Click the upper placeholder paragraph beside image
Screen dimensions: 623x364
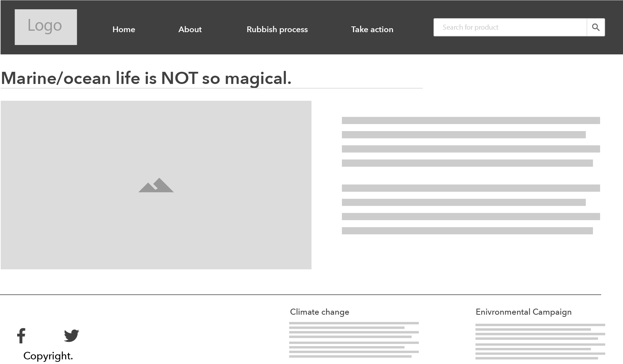point(471,142)
